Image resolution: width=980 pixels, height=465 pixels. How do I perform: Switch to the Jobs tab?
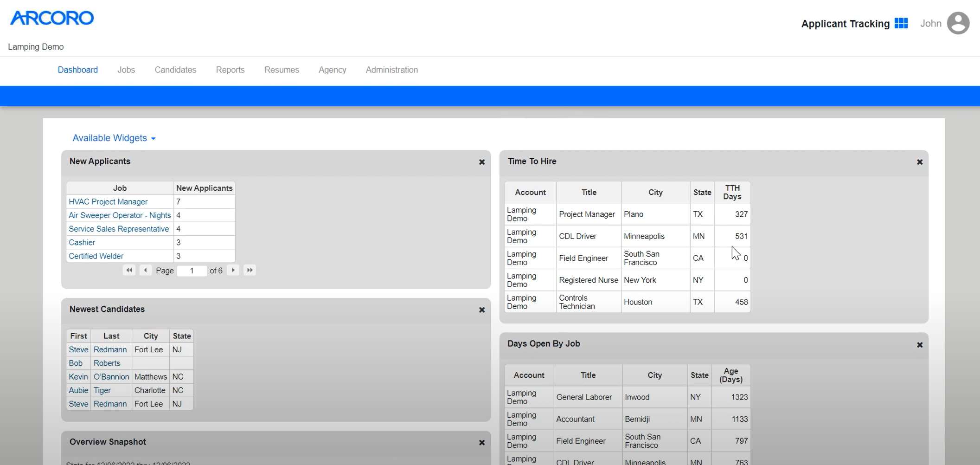tap(126, 70)
